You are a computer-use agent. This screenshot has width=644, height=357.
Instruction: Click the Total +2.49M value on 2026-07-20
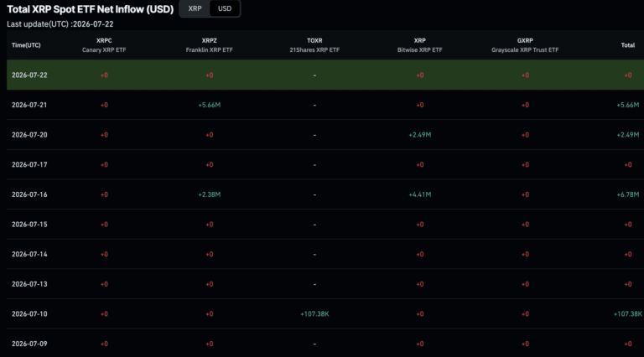coord(627,135)
